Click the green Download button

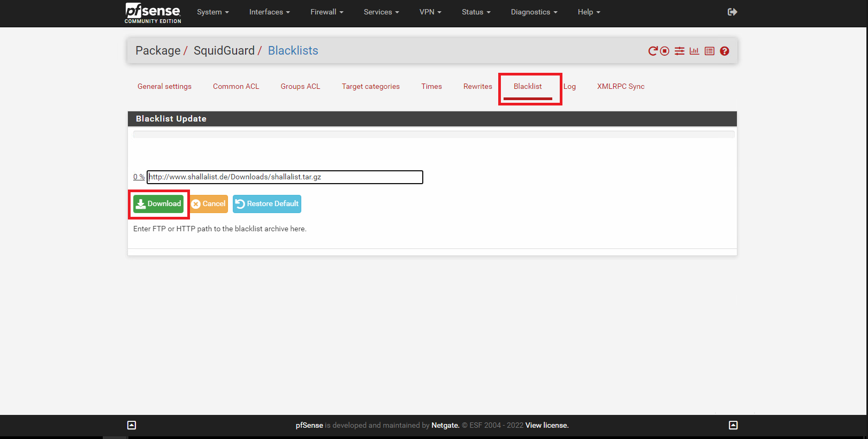(x=158, y=203)
